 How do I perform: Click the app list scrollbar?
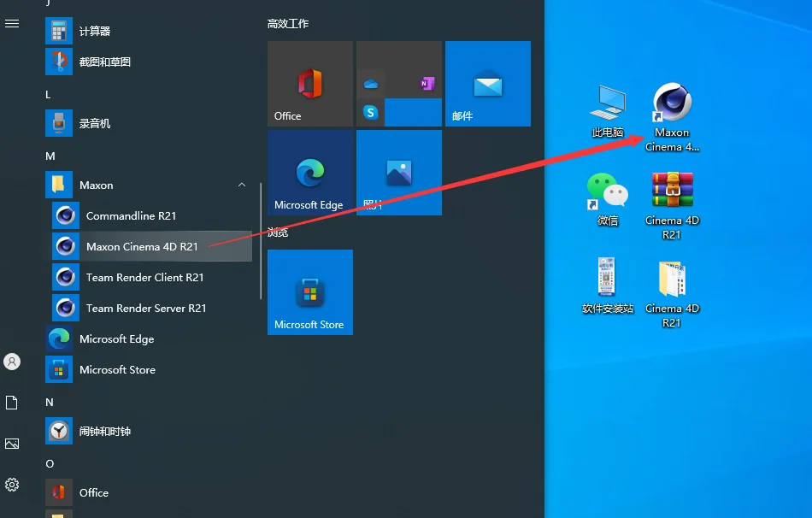(x=261, y=241)
